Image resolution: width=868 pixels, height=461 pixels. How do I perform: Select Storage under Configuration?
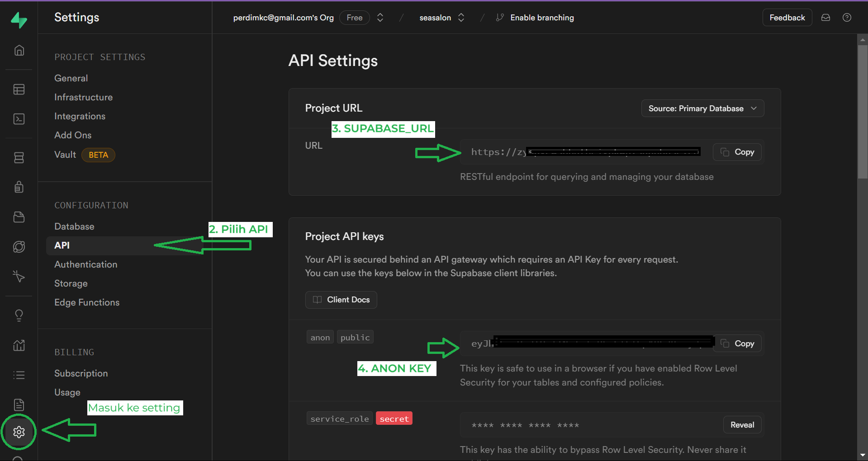(x=71, y=283)
